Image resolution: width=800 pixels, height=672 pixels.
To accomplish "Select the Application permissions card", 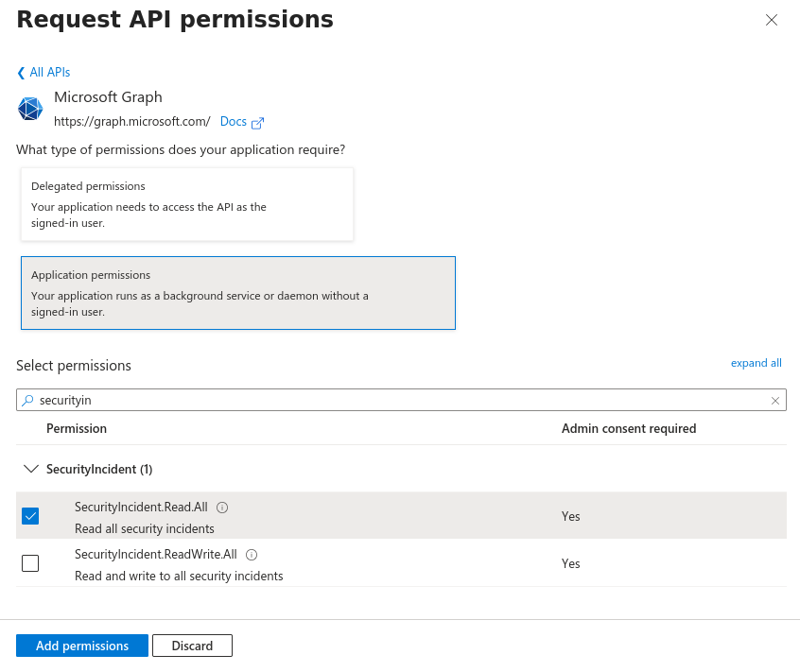I will 237,293.
